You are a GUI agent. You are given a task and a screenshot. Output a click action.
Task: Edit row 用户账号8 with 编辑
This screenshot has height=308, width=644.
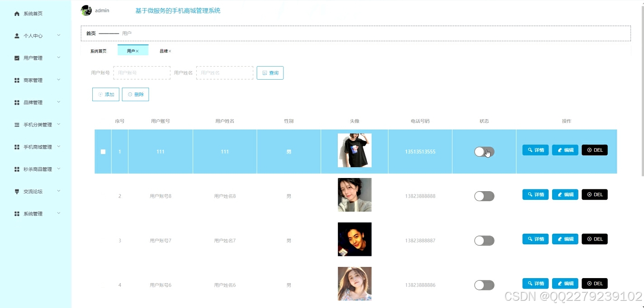point(565,194)
